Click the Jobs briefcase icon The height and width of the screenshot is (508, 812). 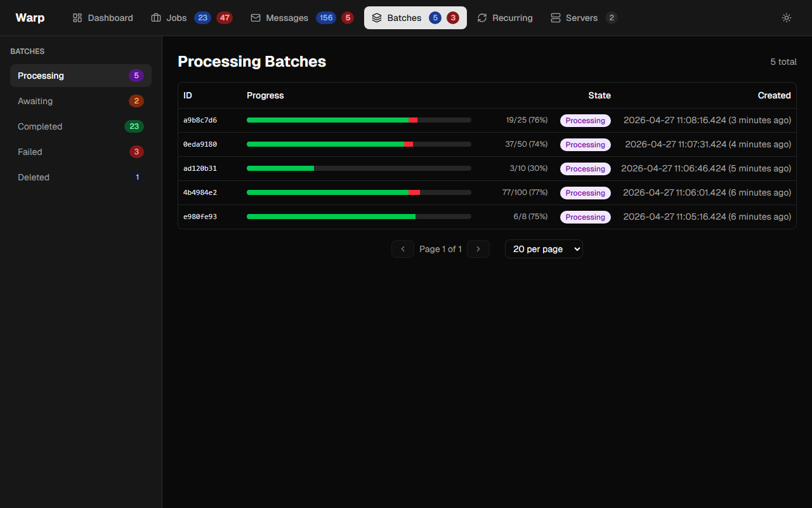click(x=156, y=18)
